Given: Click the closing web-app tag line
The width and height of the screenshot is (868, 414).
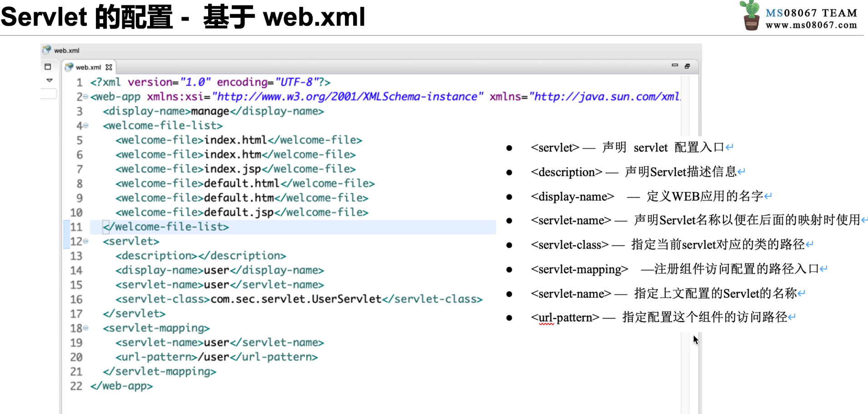Looking at the screenshot, I should (x=121, y=386).
